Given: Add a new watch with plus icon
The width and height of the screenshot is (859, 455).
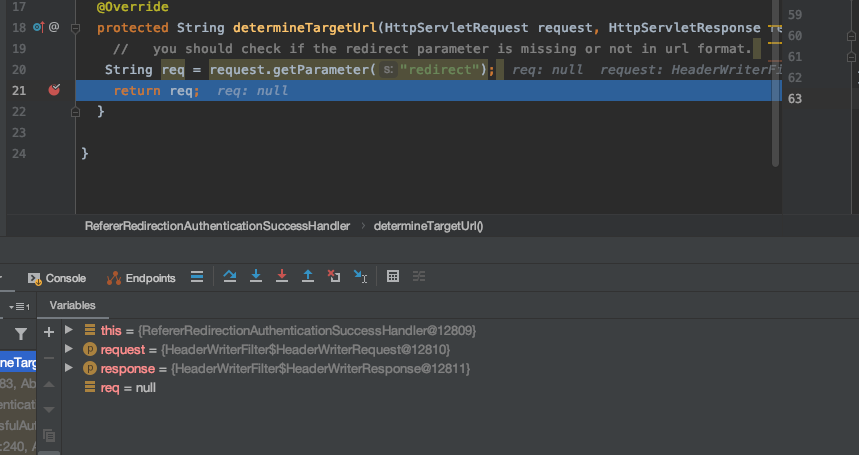Looking at the screenshot, I should [49, 331].
